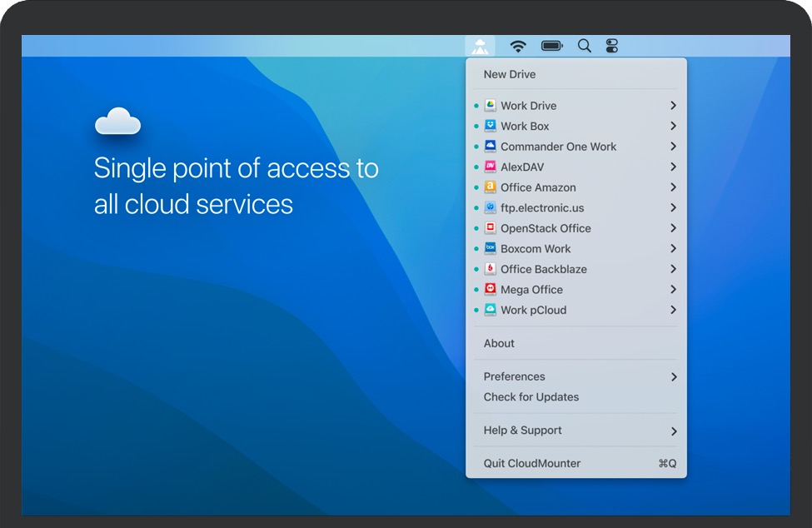This screenshot has width=812, height=528.
Task: Expand the Work Box submenu arrow
Action: 673,126
